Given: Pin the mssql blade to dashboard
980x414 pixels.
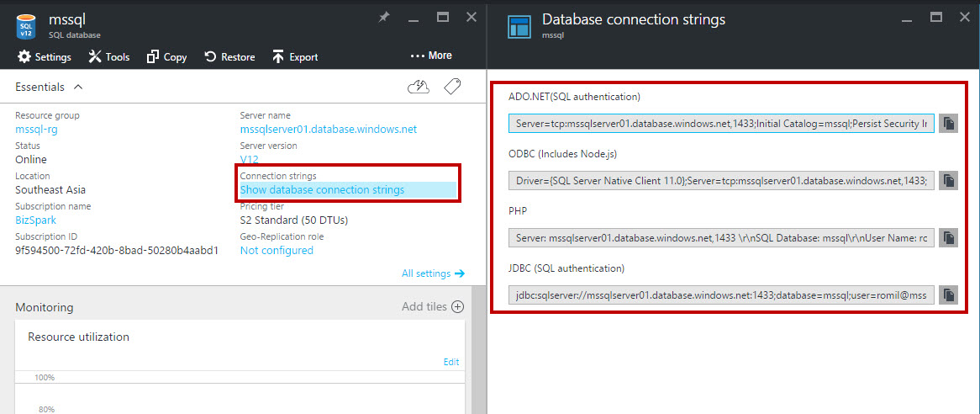Looking at the screenshot, I should (384, 17).
